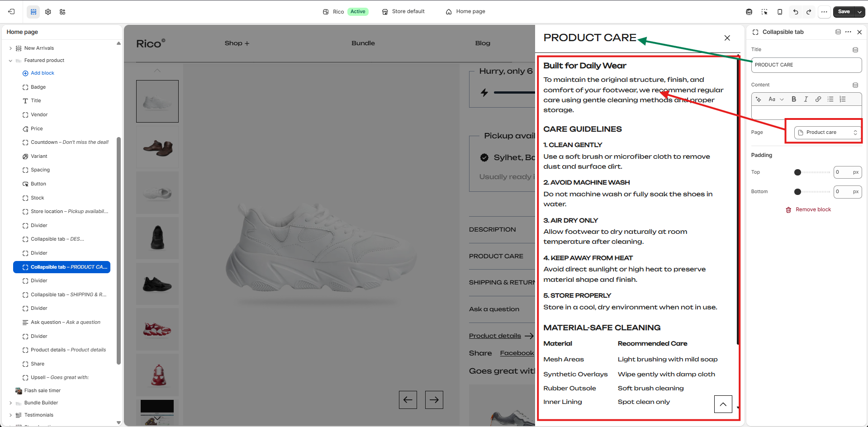868x427 pixels.
Task: Select the brown boots thumbnail
Action: [157, 147]
